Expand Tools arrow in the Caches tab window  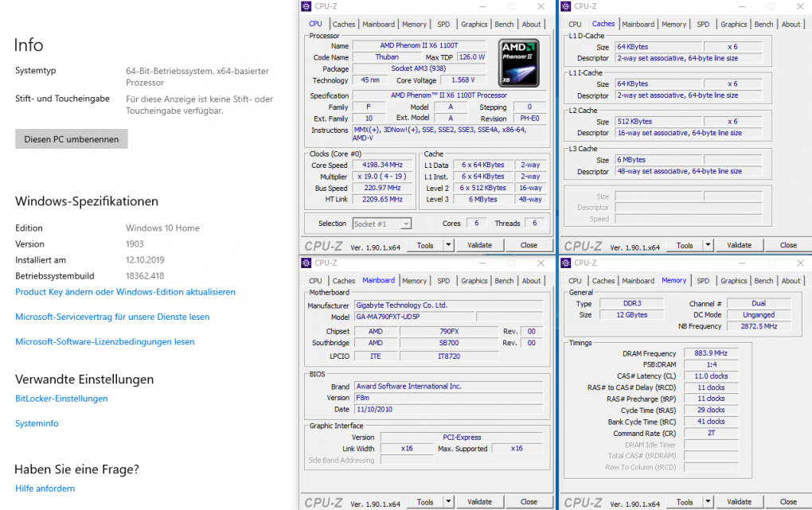click(x=708, y=245)
